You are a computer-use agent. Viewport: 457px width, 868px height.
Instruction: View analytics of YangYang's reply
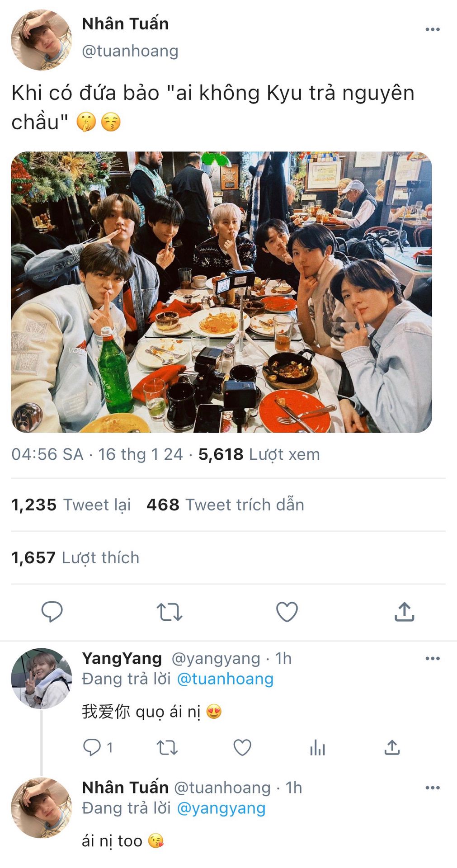coord(318,747)
